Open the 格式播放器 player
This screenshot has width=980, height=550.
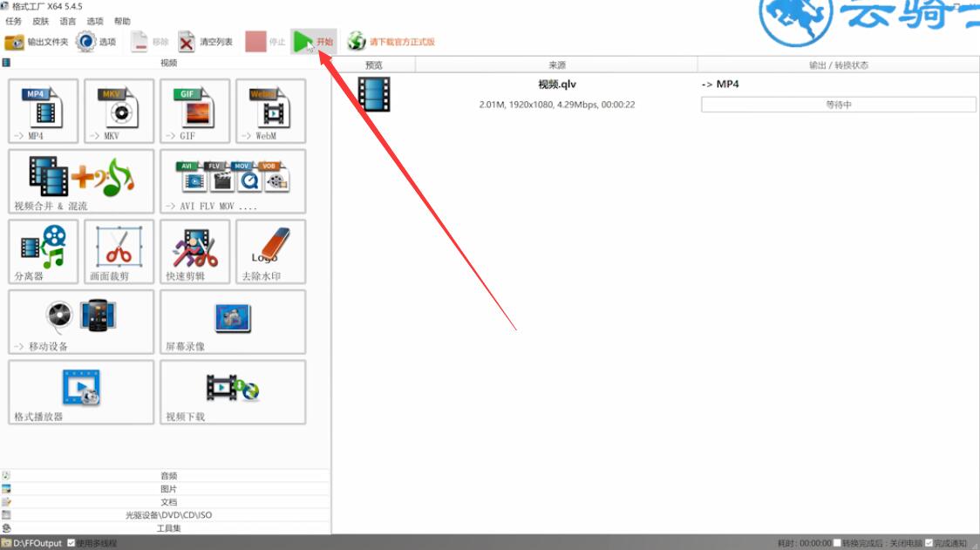tap(81, 392)
